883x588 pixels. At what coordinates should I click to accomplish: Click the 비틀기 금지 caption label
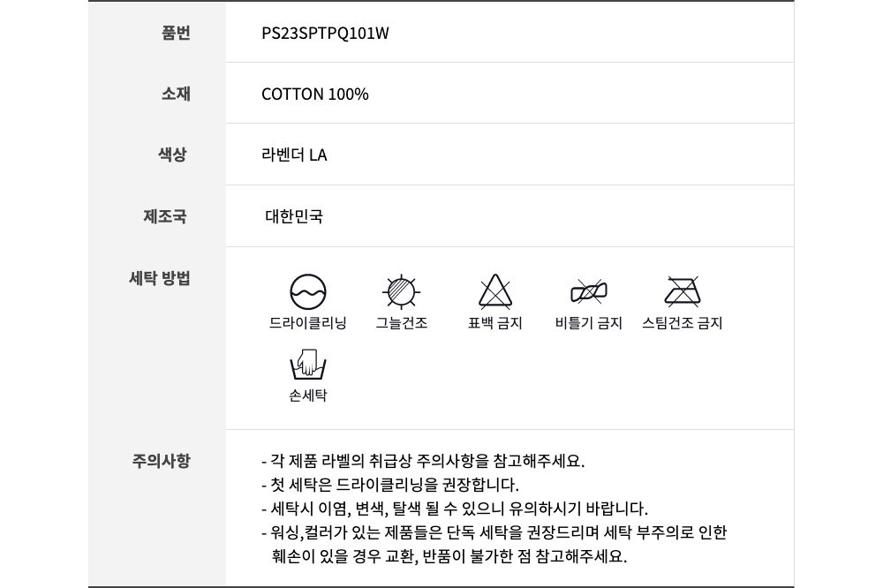click(588, 323)
